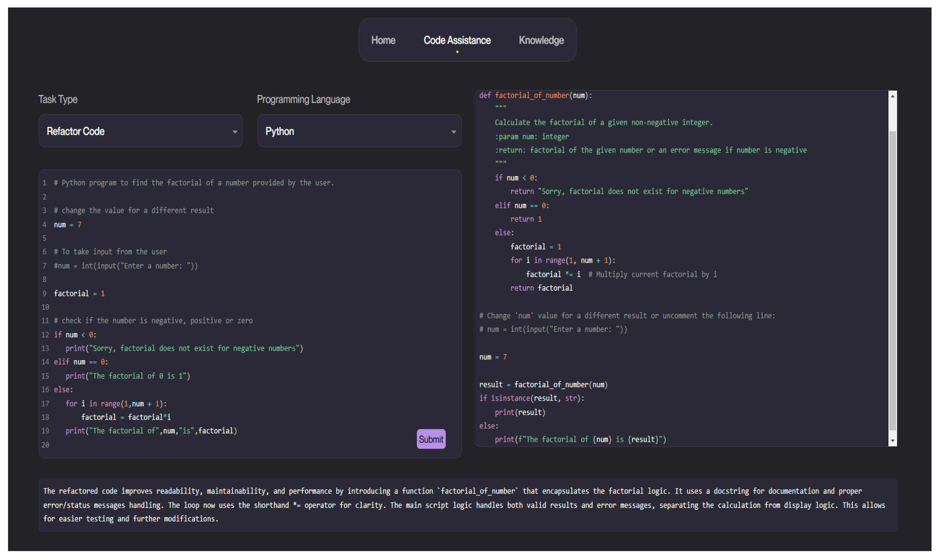The width and height of the screenshot is (937, 560).
Task: Open the Knowledge tab
Action: 541,40
